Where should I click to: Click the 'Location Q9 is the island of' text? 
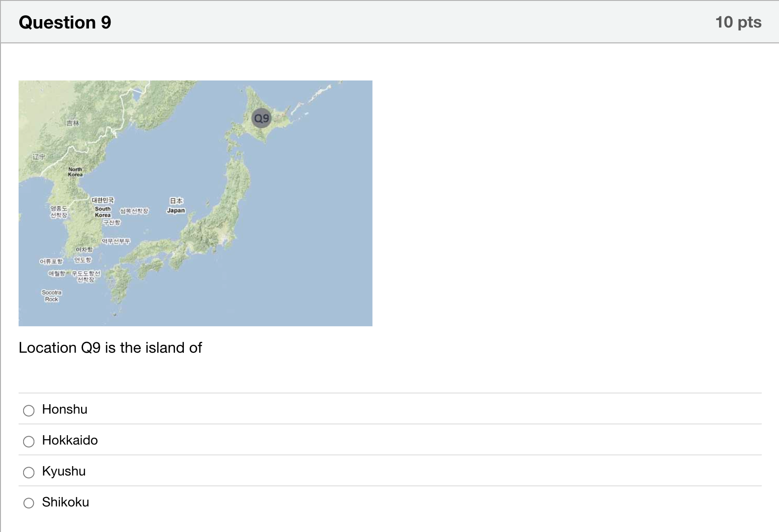pos(110,348)
